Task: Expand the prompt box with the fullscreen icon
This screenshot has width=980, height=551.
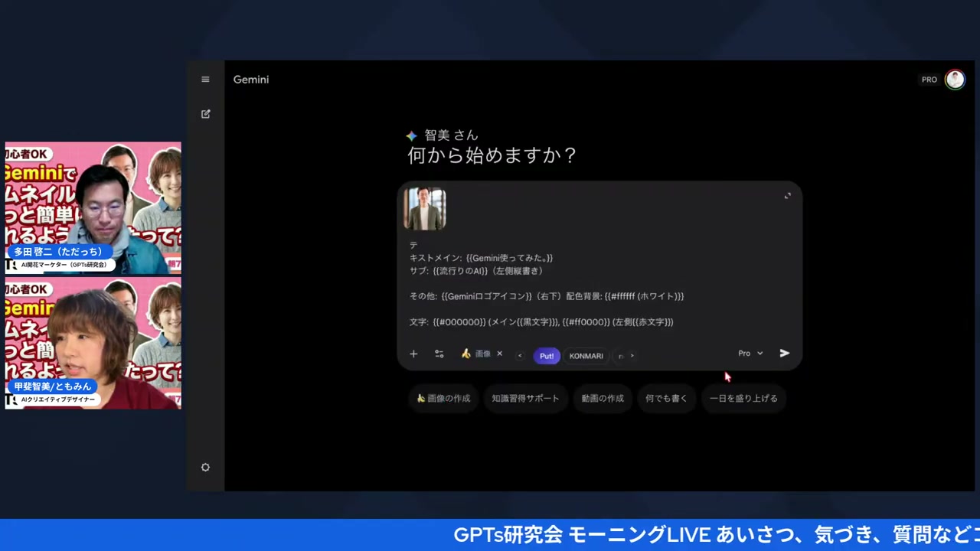Action: tap(787, 195)
